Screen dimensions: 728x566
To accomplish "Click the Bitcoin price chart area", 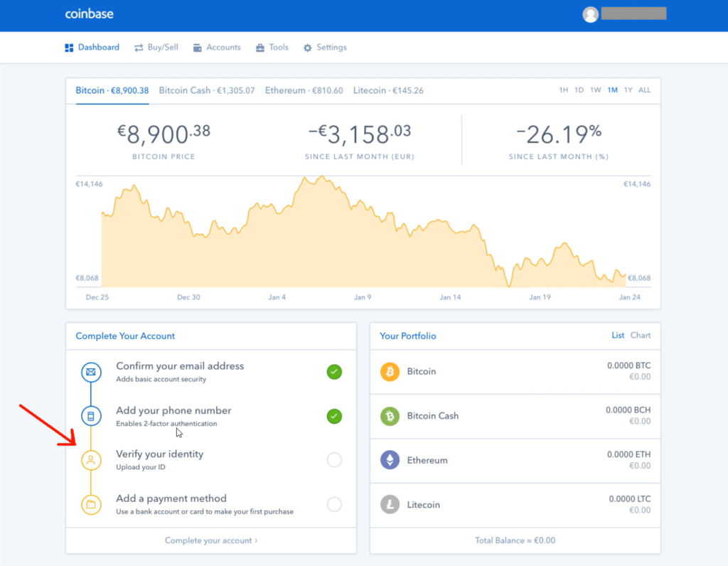I will pyautogui.click(x=363, y=232).
